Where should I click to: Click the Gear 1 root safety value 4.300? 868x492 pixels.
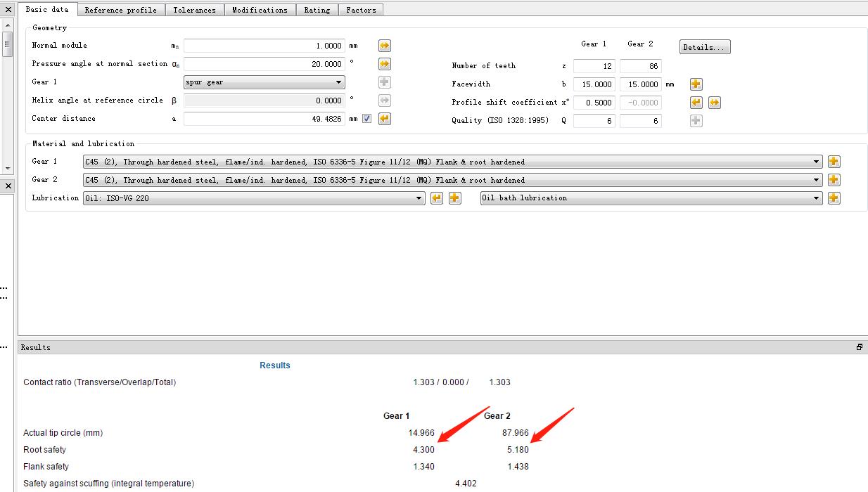pos(423,450)
